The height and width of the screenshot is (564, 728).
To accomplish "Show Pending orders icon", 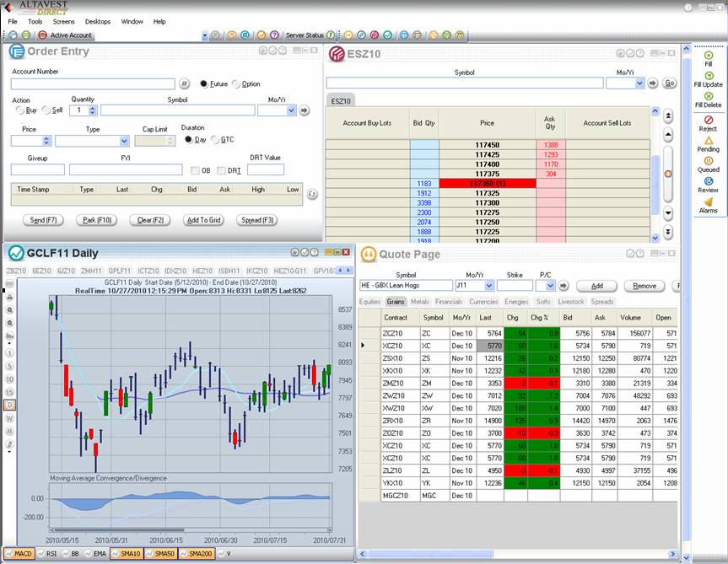I will pyautogui.click(x=709, y=141).
